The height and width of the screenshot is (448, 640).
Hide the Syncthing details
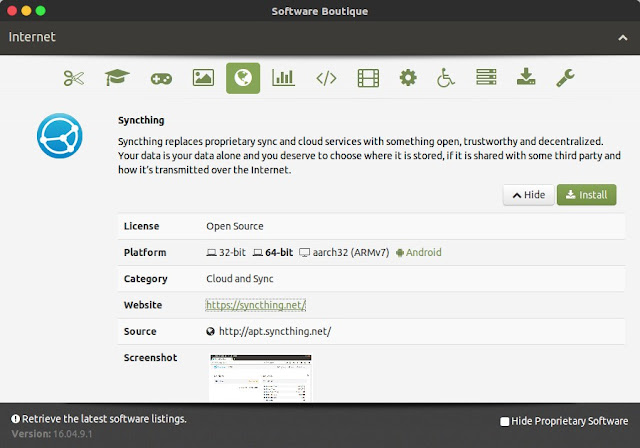529,195
